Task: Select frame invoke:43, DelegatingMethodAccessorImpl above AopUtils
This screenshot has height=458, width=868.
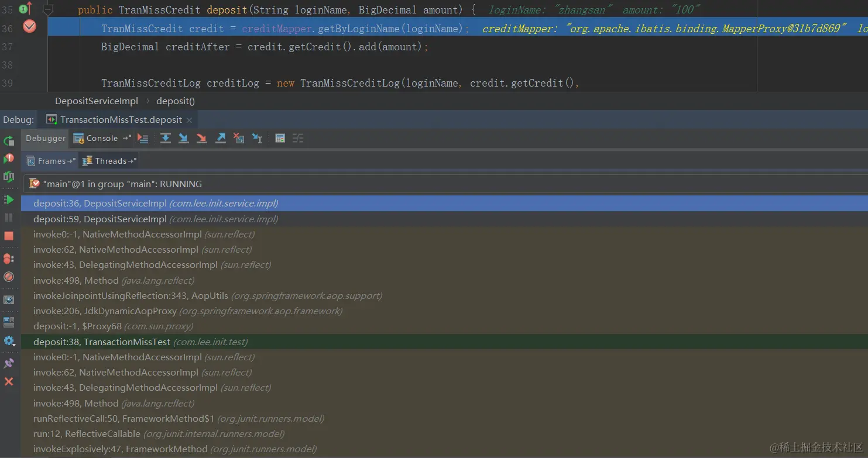Action: 444,265
